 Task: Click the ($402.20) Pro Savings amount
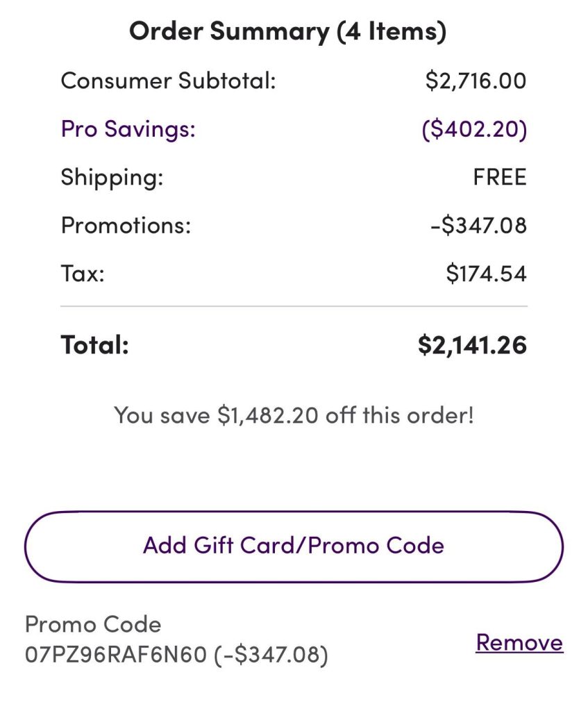point(474,129)
